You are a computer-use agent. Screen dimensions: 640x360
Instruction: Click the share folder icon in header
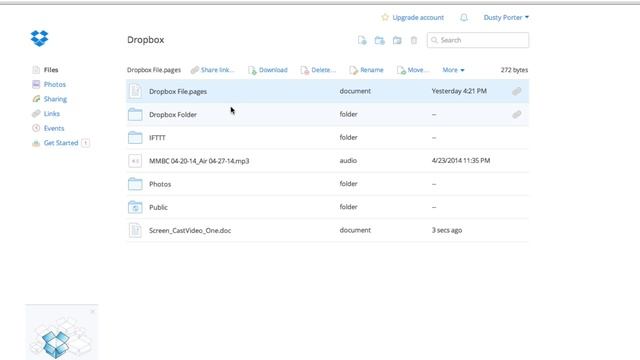[x=397, y=40]
